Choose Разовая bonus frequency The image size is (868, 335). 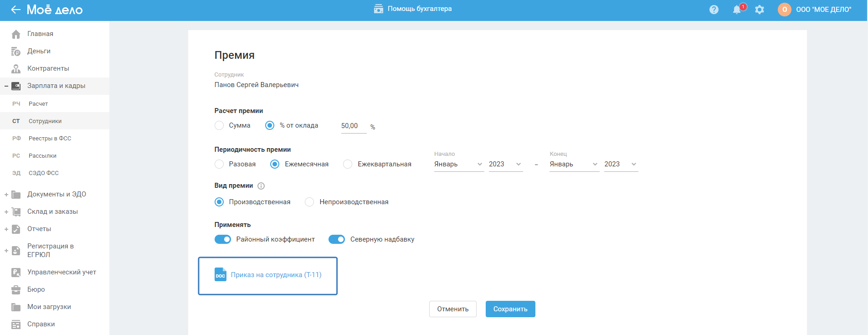(219, 164)
